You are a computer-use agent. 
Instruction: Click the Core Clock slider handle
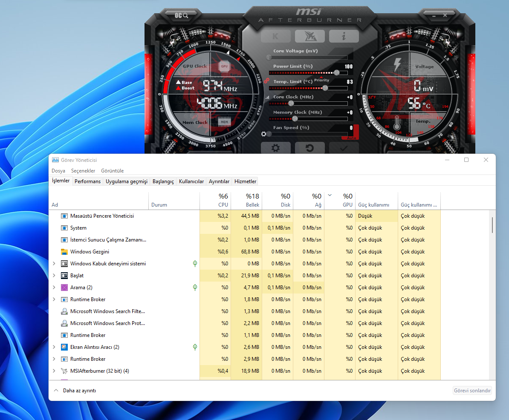coord(291,104)
